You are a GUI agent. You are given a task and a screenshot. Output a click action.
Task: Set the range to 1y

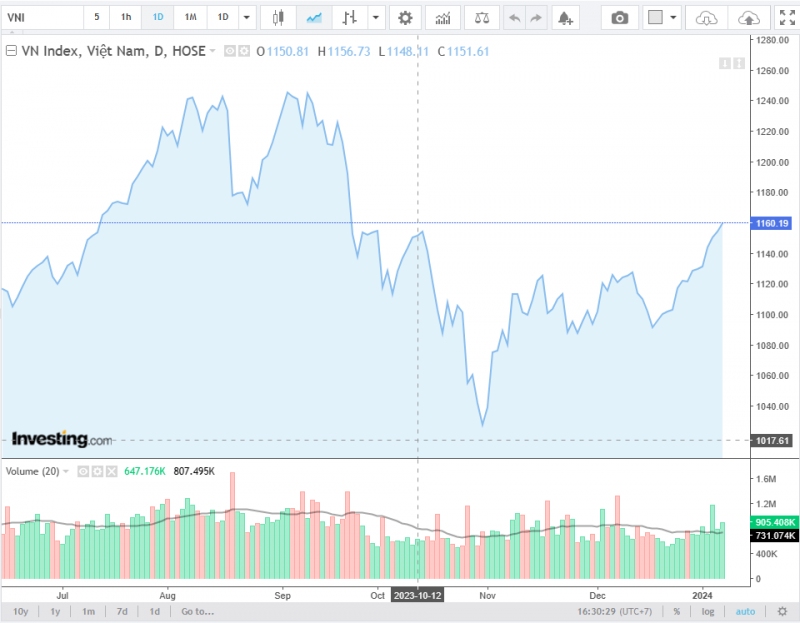(x=55, y=611)
